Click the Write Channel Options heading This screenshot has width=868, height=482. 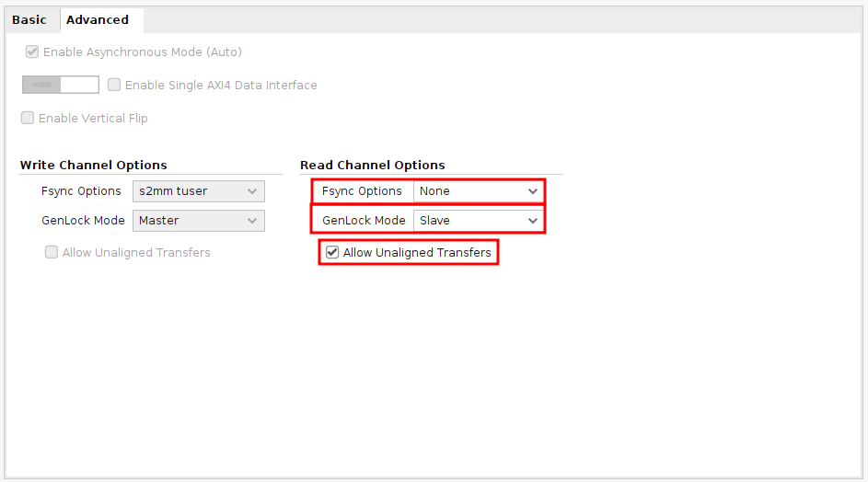[94, 166]
